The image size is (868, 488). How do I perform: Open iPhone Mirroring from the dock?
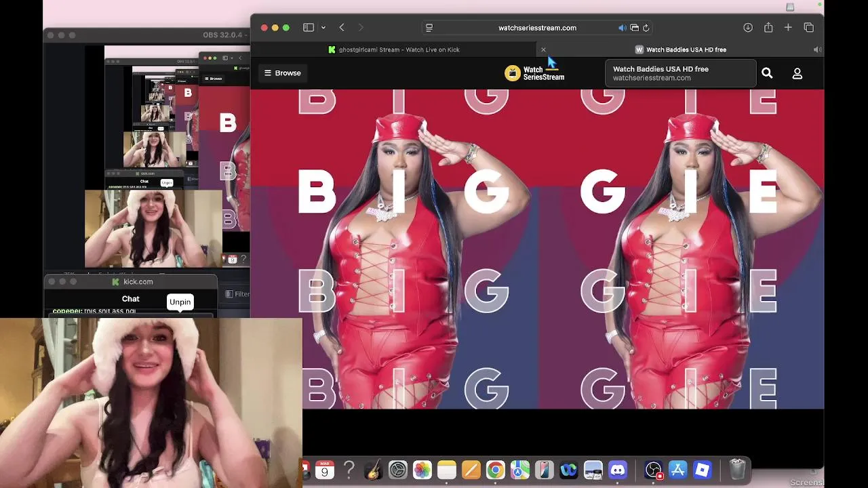click(x=545, y=470)
